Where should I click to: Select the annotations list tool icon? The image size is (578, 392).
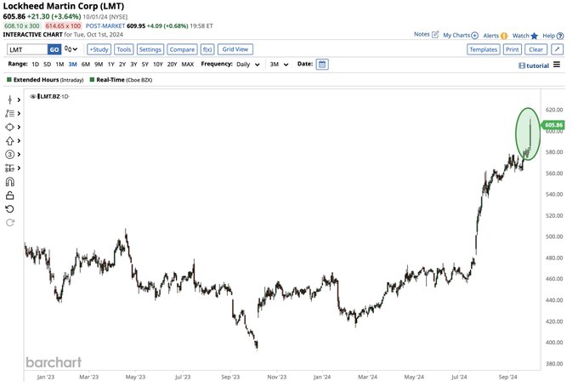coord(10,114)
